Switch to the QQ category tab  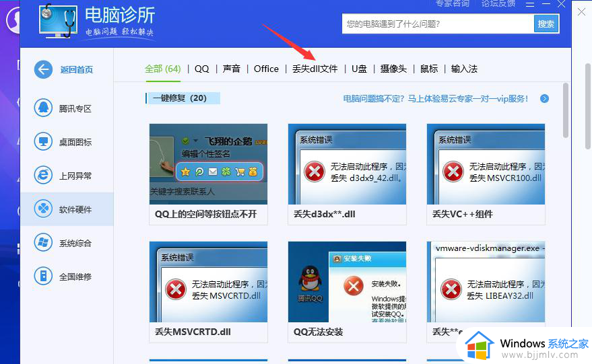(x=201, y=69)
